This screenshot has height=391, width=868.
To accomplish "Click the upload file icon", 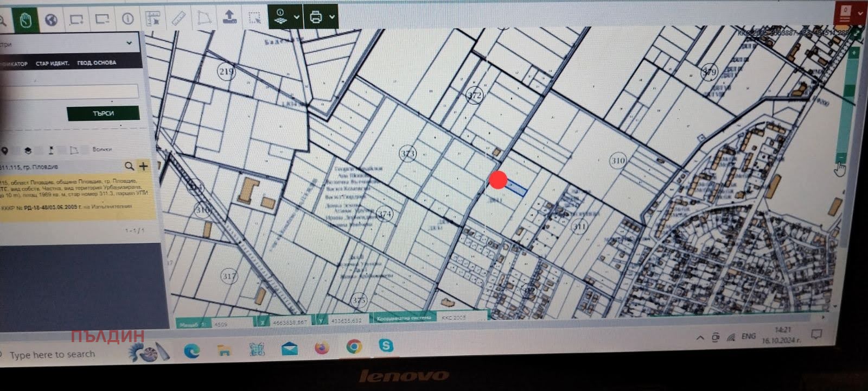I will click(229, 17).
